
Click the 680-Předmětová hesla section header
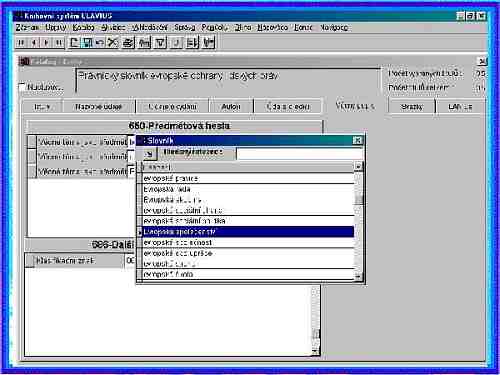tap(175, 126)
